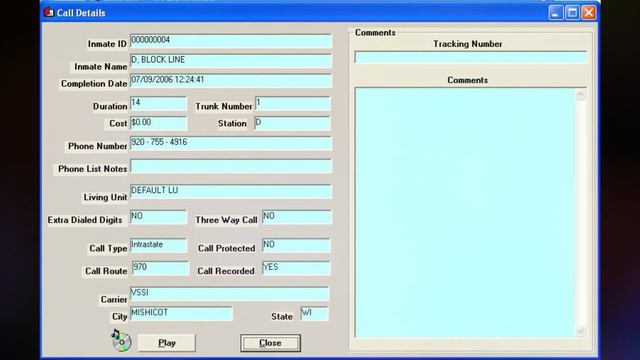Click the Three Way Call field

pyautogui.click(x=297, y=217)
